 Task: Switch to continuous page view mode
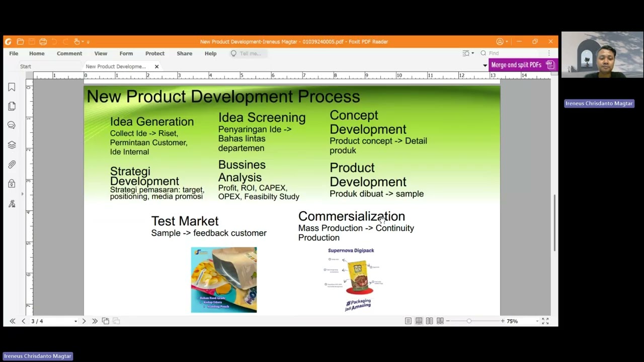tap(419, 321)
